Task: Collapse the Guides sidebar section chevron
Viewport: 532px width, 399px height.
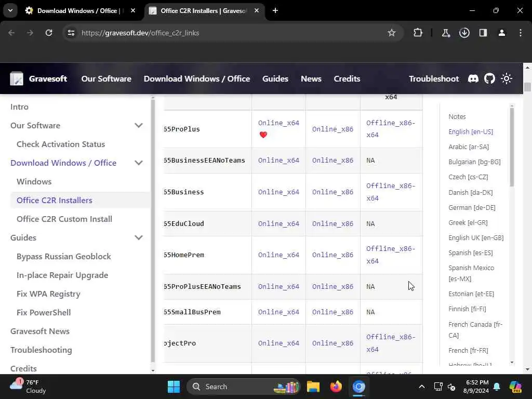Action: [138, 237]
